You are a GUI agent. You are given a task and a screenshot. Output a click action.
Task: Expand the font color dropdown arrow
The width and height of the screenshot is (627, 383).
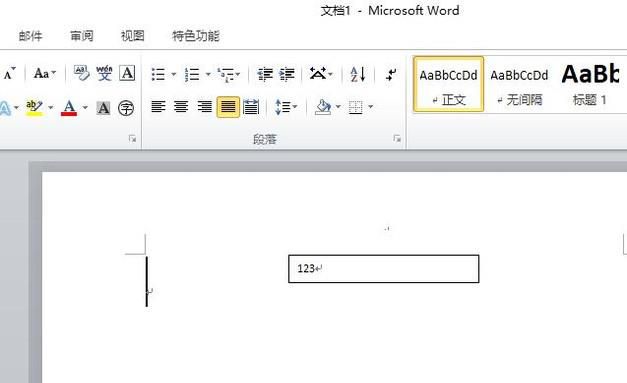click(85, 107)
